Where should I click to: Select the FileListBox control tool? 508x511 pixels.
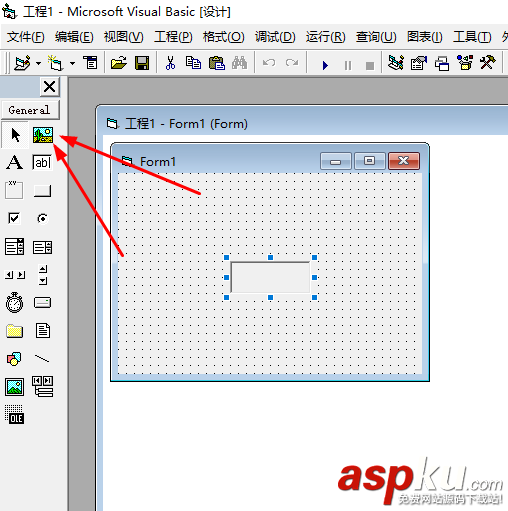coord(43,331)
